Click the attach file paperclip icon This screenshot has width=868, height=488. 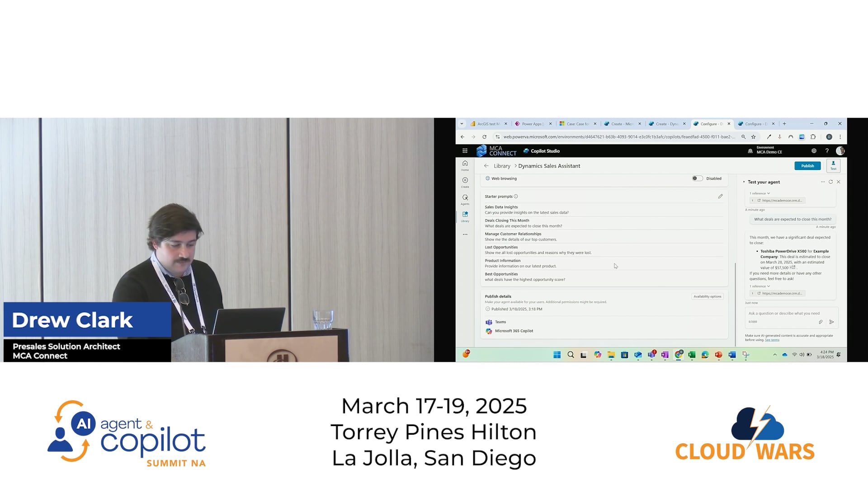821,322
